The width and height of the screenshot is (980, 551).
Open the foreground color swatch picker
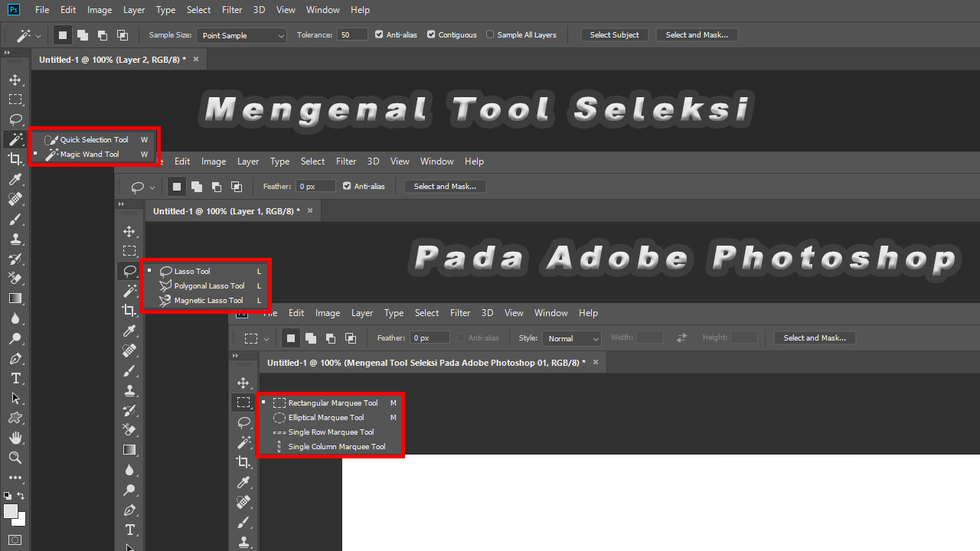pos(9,510)
